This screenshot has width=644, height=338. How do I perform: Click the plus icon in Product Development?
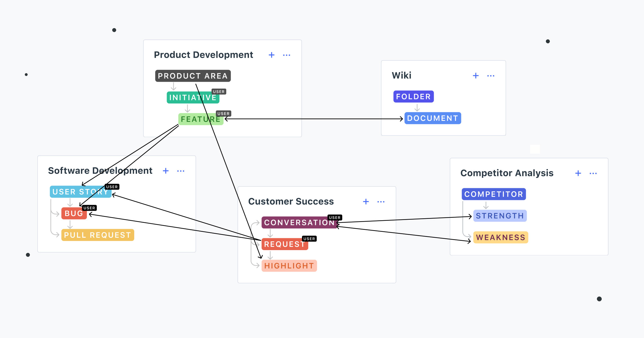point(272,55)
